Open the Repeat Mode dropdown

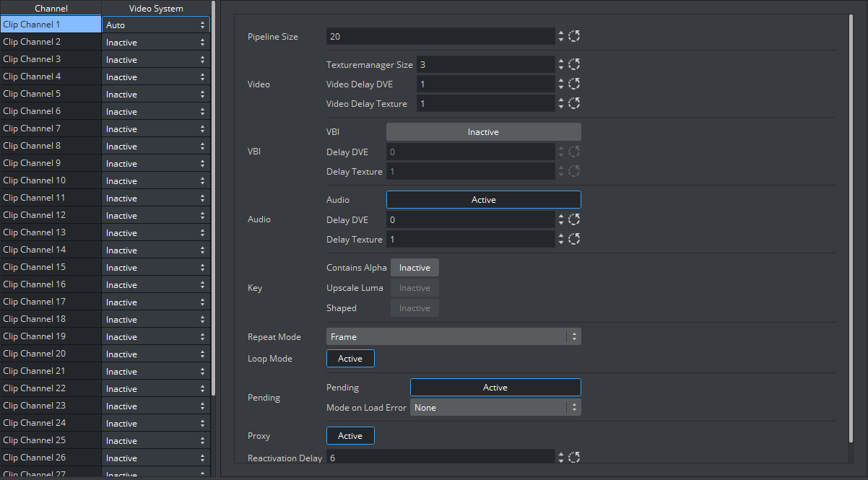coord(453,336)
